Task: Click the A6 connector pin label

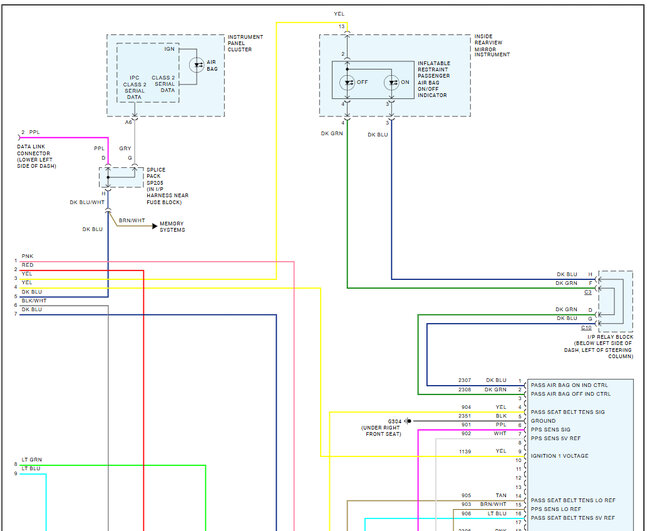Action: coord(129,122)
